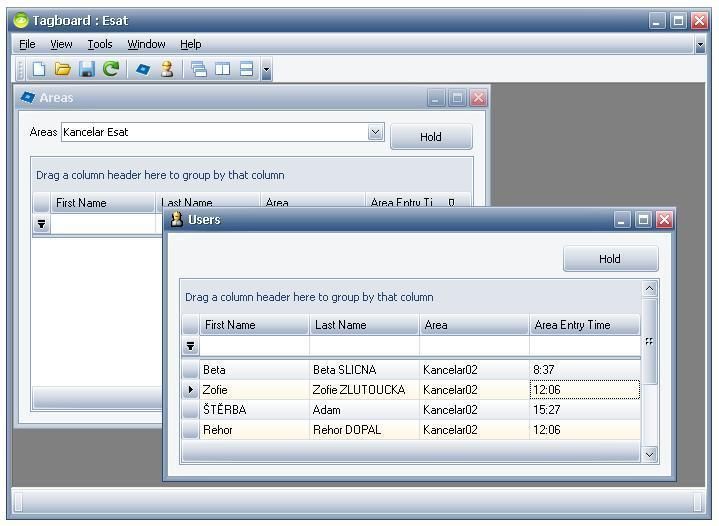Viewport: 719px width, 526px height.
Task: Click the green Refresh toolbar icon
Action: 111,69
